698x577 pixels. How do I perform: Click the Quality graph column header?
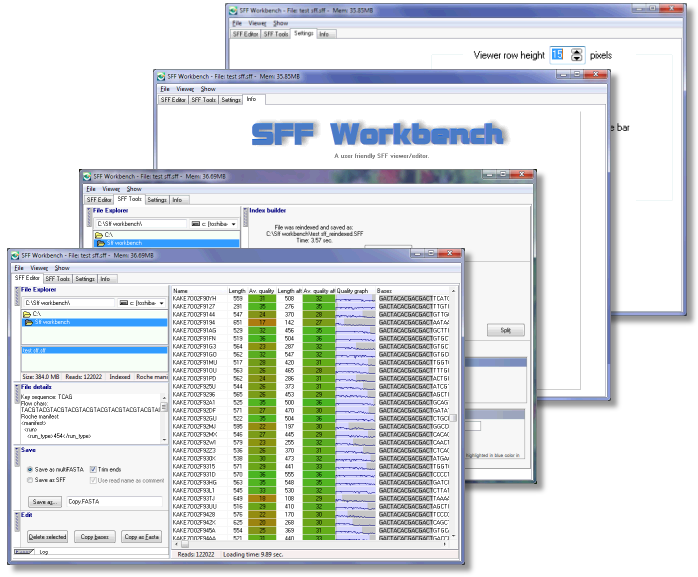pos(355,291)
